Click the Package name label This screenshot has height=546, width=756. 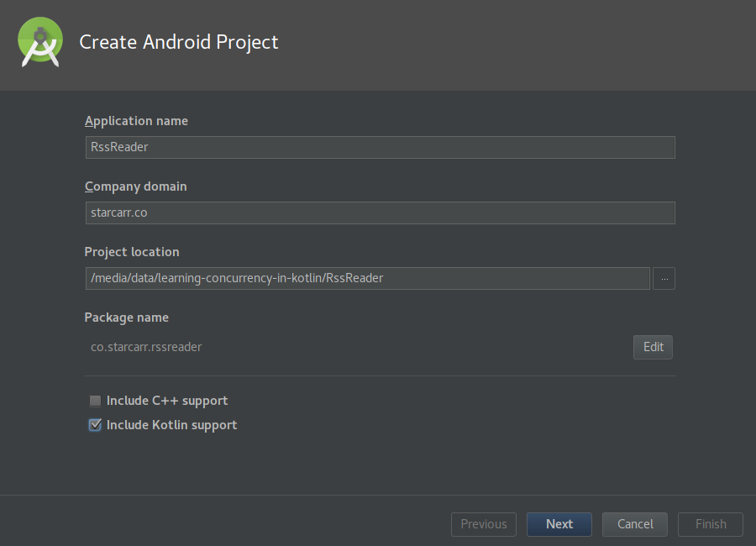pos(127,318)
